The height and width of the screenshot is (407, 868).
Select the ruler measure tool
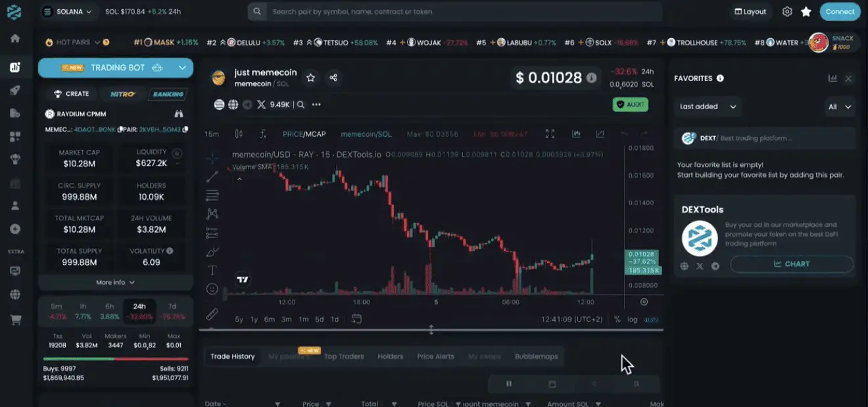(x=212, y=314)
